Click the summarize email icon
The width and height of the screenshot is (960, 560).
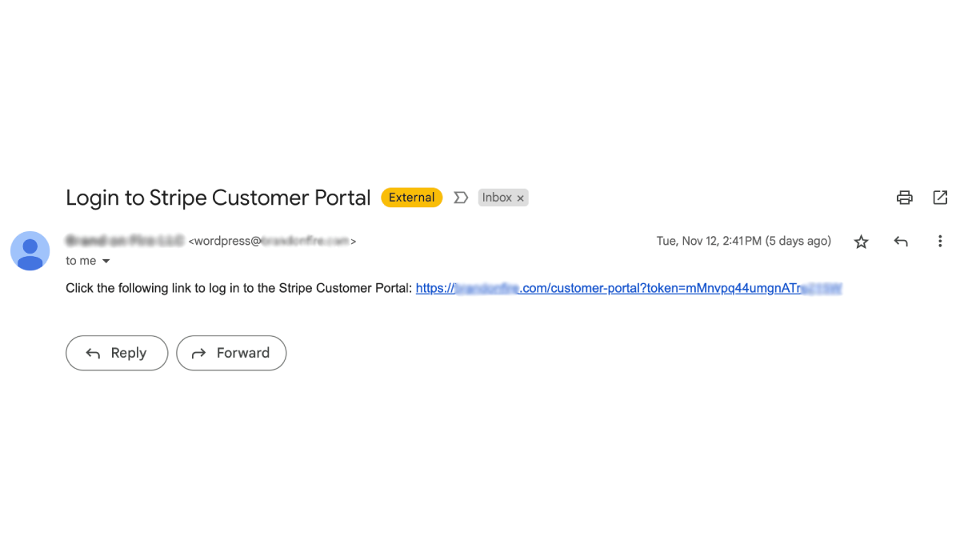(461, 197)
